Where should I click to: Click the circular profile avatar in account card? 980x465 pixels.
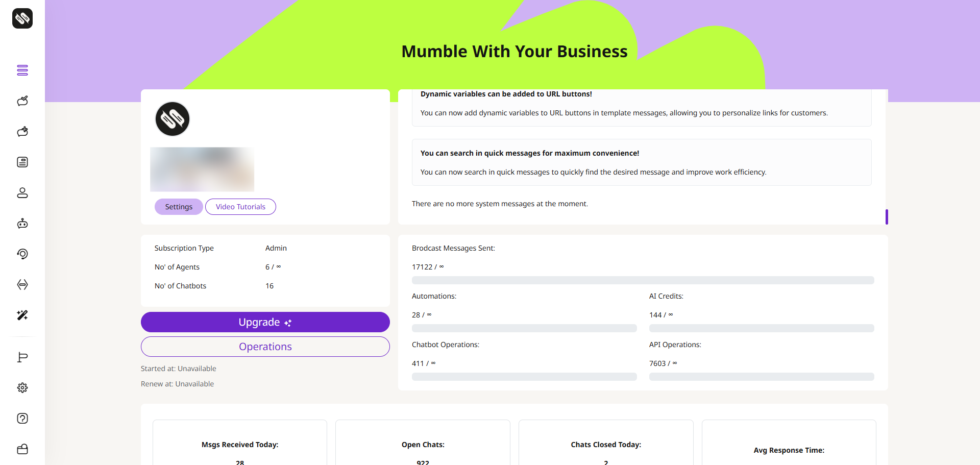pos(173,119)
